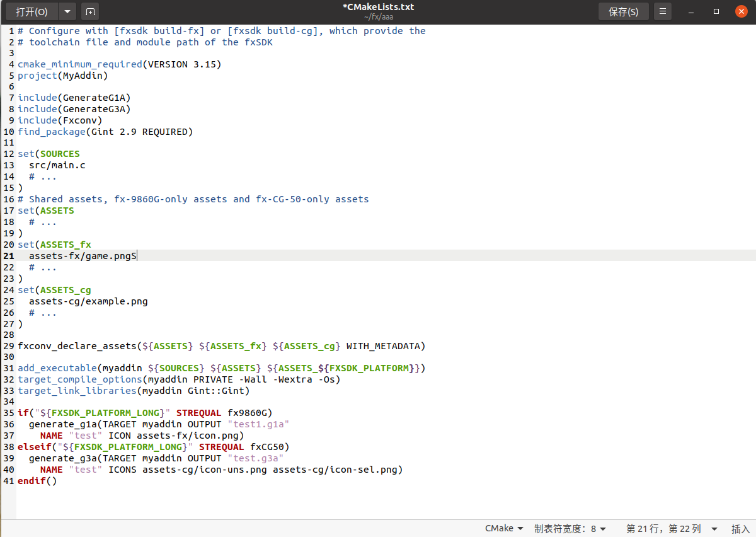The image size is (756, 537).
Task: Click the window title *CMakeLists.txt
Action: (378, 7)
